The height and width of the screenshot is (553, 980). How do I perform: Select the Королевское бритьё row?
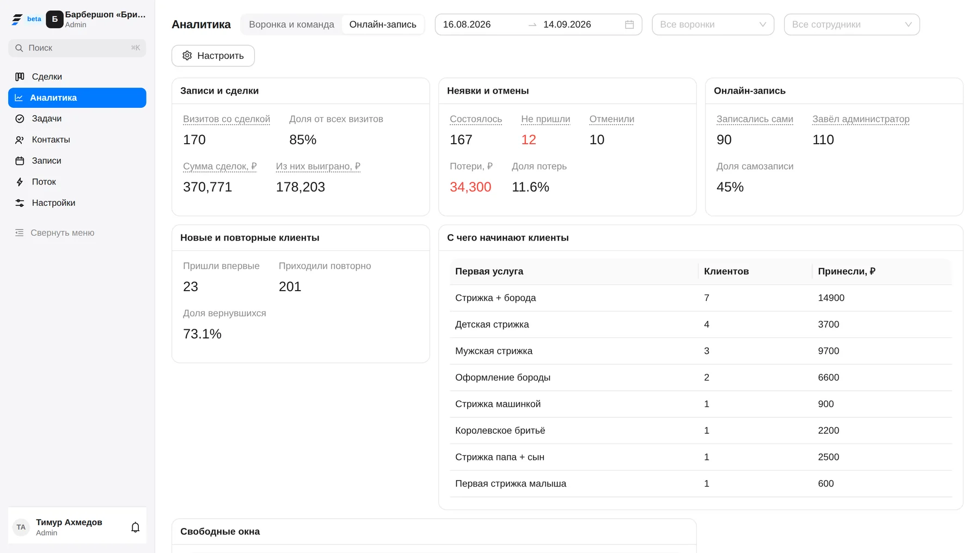701,431
